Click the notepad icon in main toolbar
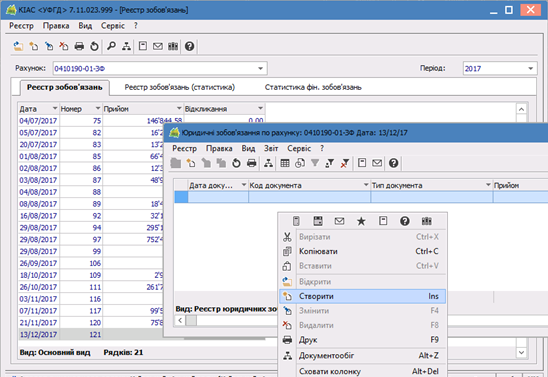548x377 pixels. pos(143,46)
